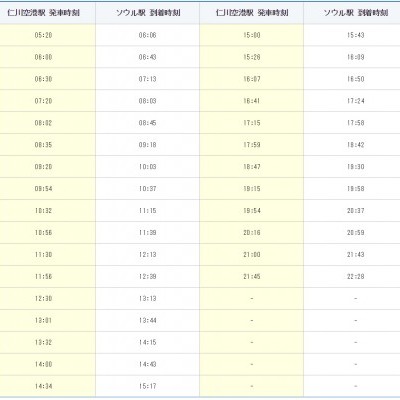
Task: Select the 15:43 arrival time cell
Action: [355, 35]
